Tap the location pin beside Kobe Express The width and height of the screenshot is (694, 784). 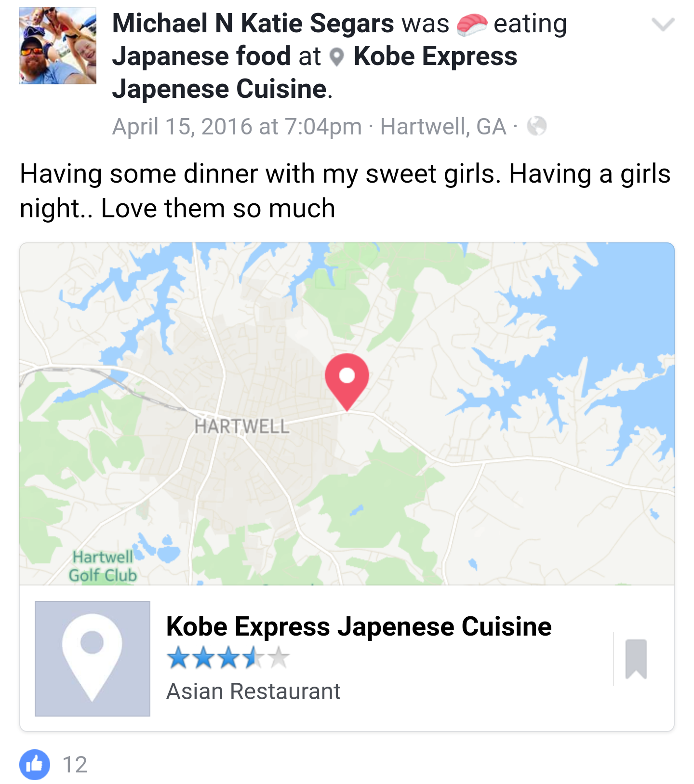click(337, 57)
